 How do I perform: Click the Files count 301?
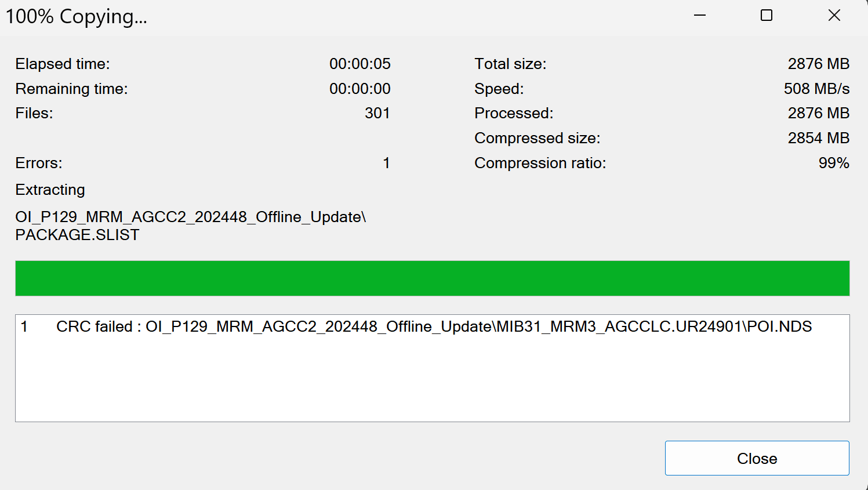point(377,113)
